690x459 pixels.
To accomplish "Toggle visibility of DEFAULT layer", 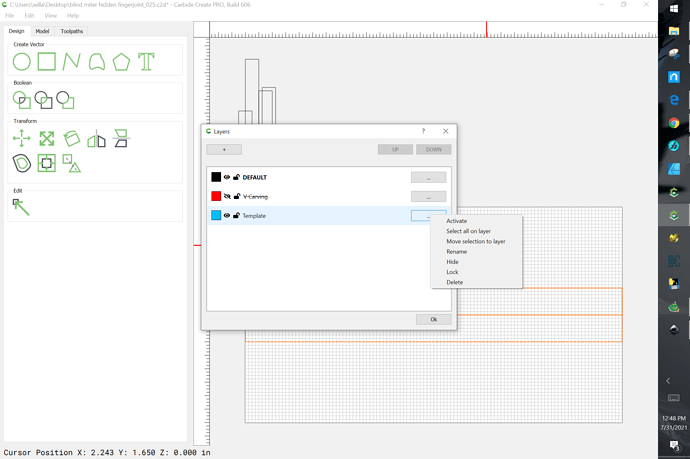I will (227, 177).
